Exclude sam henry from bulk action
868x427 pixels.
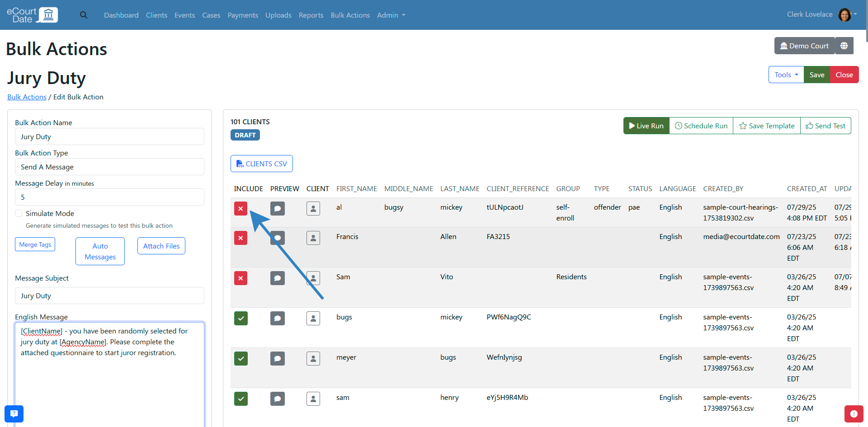click(241, 399)
